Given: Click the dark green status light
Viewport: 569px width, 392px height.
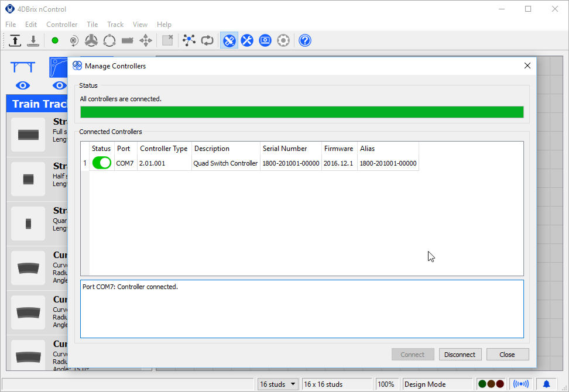Looking at the screenshot, I should pyautogui.click(x=482, y=384).
